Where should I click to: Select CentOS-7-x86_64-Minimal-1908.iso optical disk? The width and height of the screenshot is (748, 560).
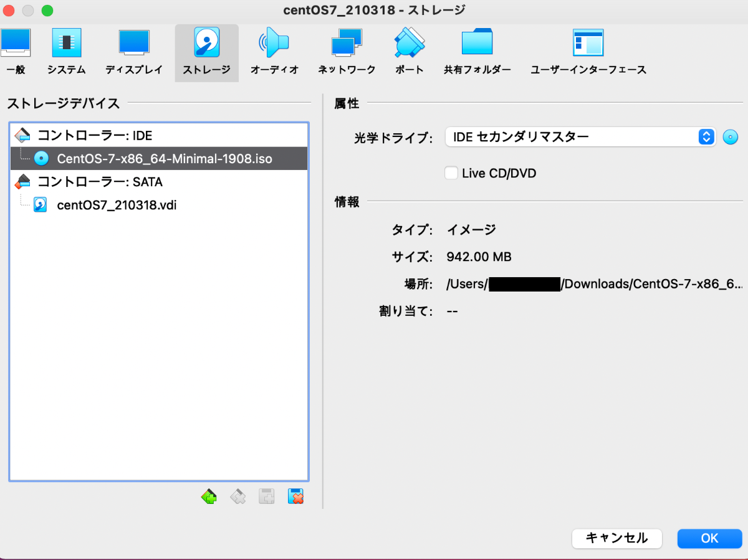(159, 158)
